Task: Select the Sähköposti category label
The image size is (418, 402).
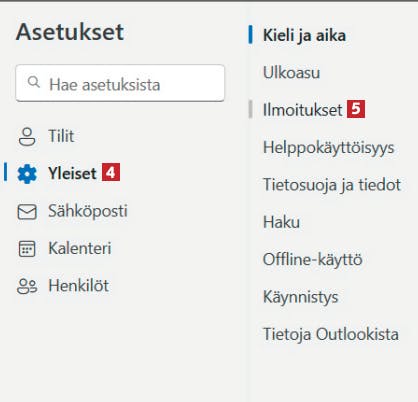Action: tap(88, 211)
